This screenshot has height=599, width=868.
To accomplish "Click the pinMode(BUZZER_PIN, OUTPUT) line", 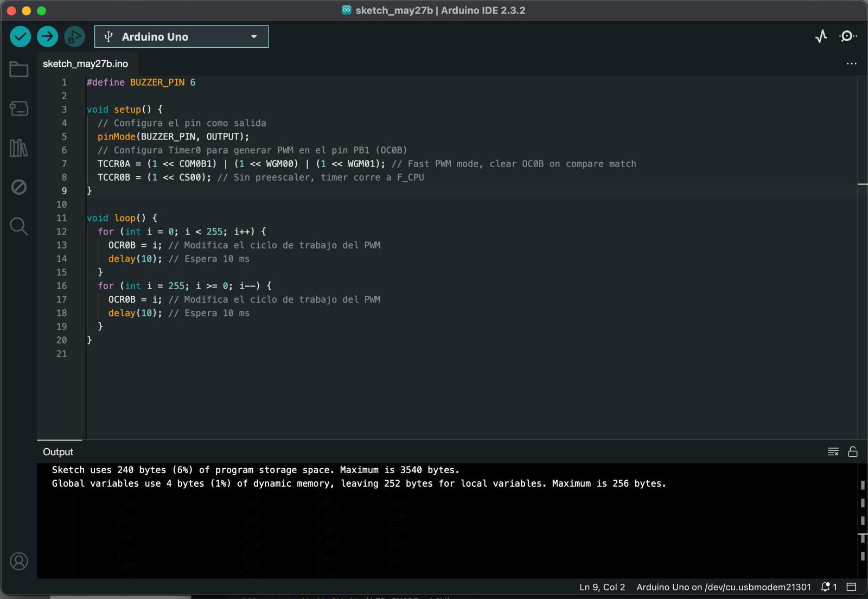I will tap(174, 137).
